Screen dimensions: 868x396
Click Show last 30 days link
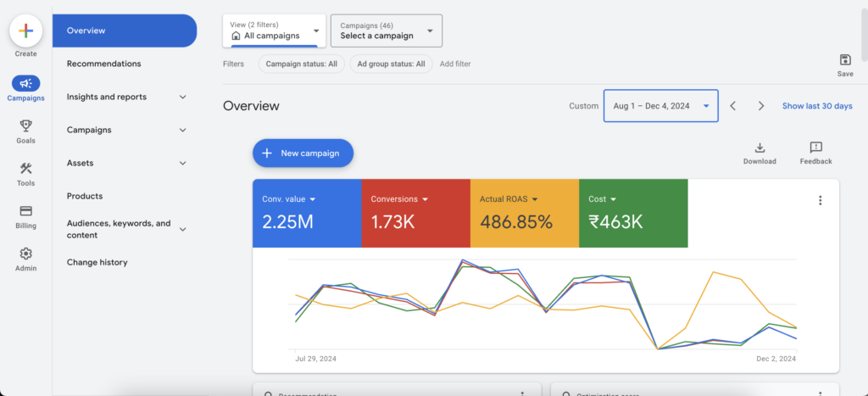tap(817, 106)
